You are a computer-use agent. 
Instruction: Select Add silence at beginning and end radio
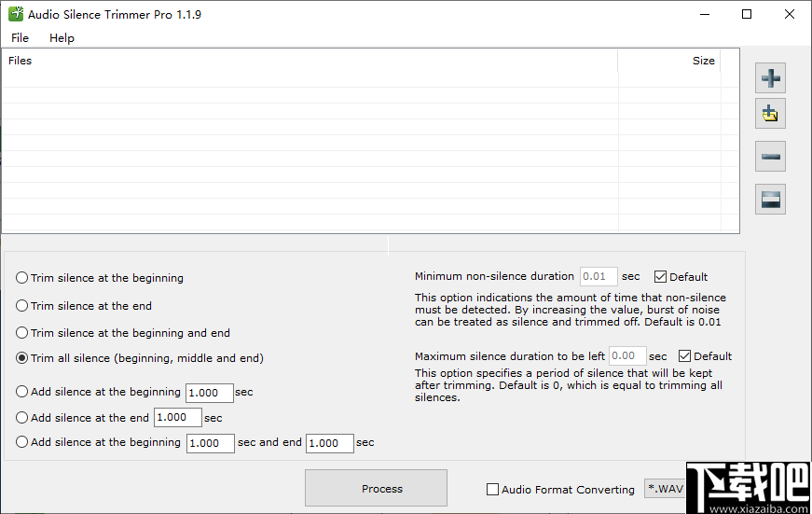point(21,442)
